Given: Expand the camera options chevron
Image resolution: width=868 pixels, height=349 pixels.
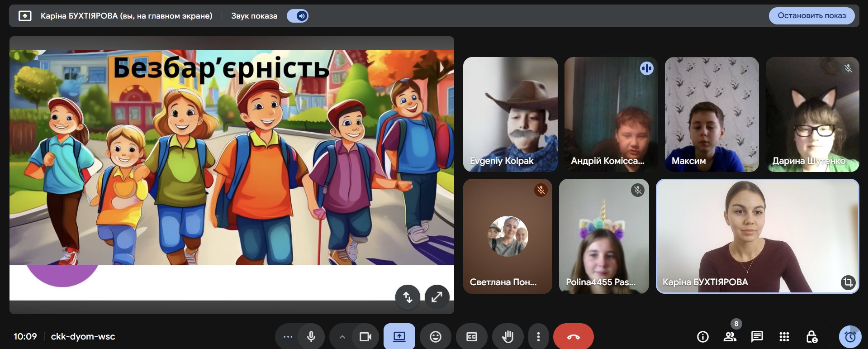Looking at the screenshot, I should 342,337.
